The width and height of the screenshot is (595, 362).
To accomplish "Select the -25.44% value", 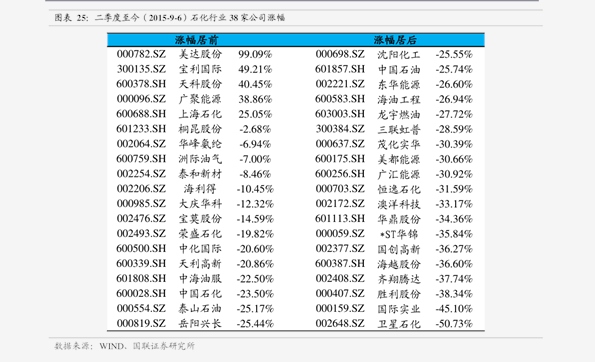I will point(255,324).
